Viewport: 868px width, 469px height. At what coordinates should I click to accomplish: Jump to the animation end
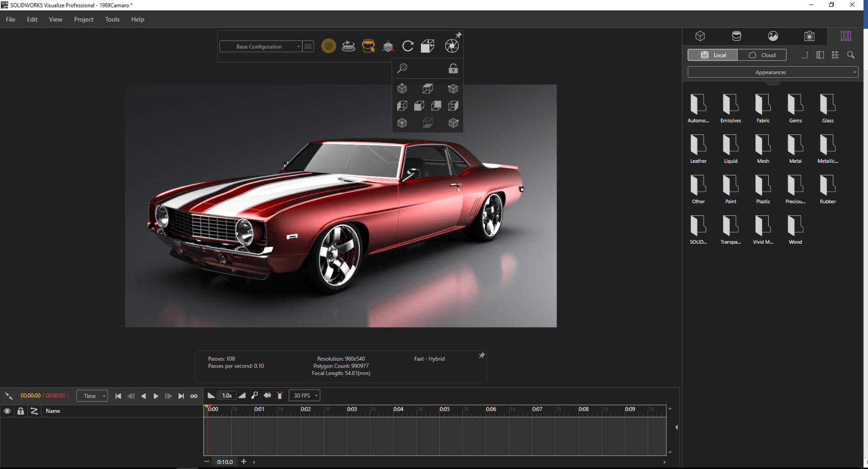point(181,396)
